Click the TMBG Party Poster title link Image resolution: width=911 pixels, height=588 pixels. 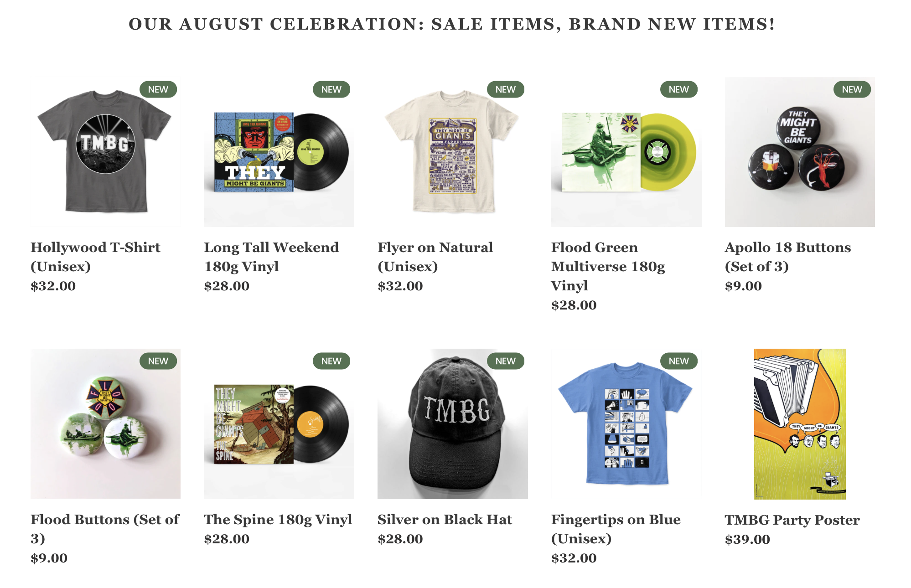[x=792, y=520]
